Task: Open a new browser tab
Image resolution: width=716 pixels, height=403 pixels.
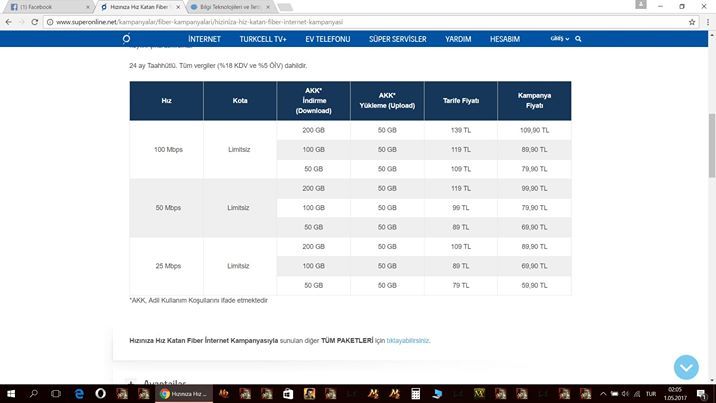Action: (285, 7)
